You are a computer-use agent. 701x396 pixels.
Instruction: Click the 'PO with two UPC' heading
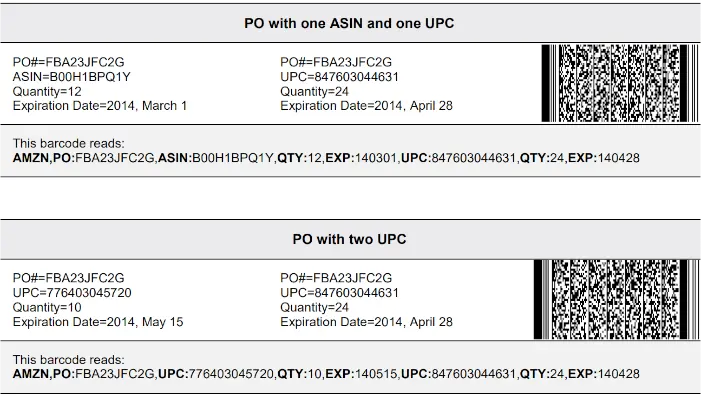click(349, 239)
